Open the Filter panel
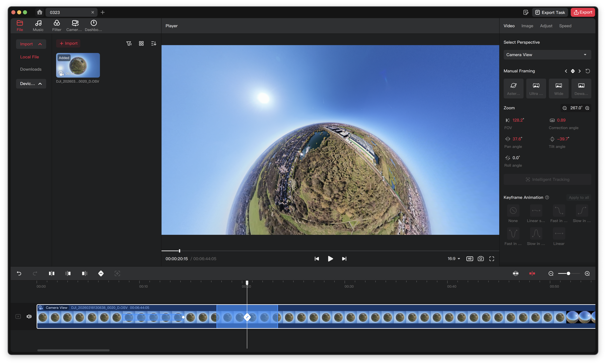The image size is (606, 364). tap(57, 25)
